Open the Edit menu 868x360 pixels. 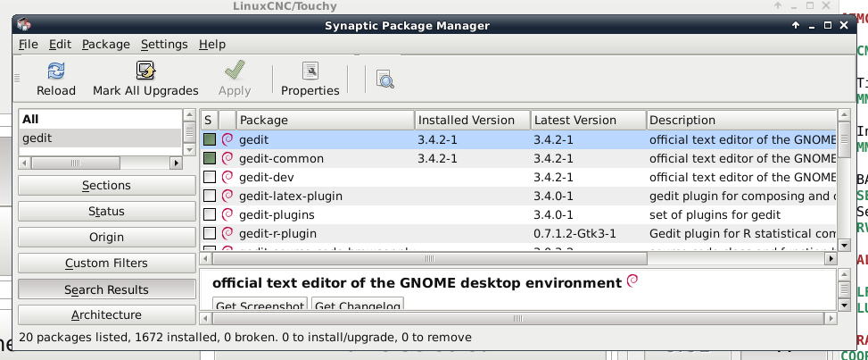pos(60,45)
